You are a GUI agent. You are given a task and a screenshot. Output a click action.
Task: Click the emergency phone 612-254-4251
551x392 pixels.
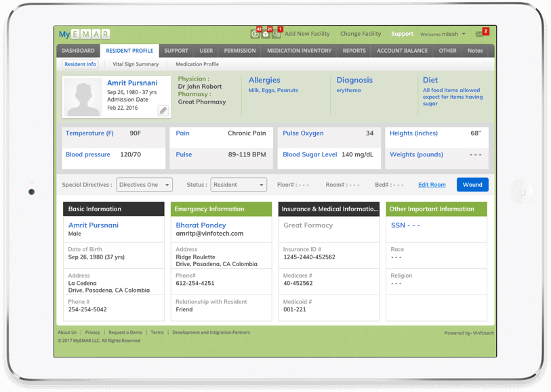coord(195,283)
